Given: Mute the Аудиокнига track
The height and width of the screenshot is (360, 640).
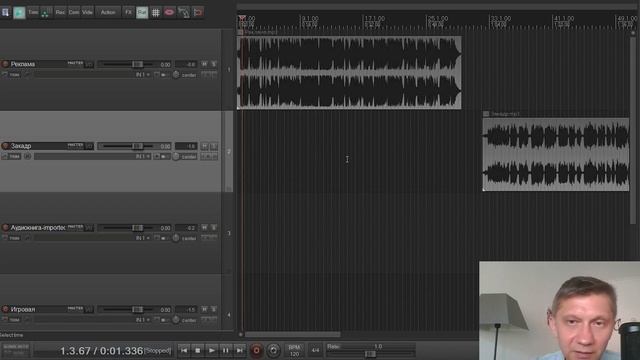Looking at the screenshot, I should pyautogui.click(x=204, y=228).
